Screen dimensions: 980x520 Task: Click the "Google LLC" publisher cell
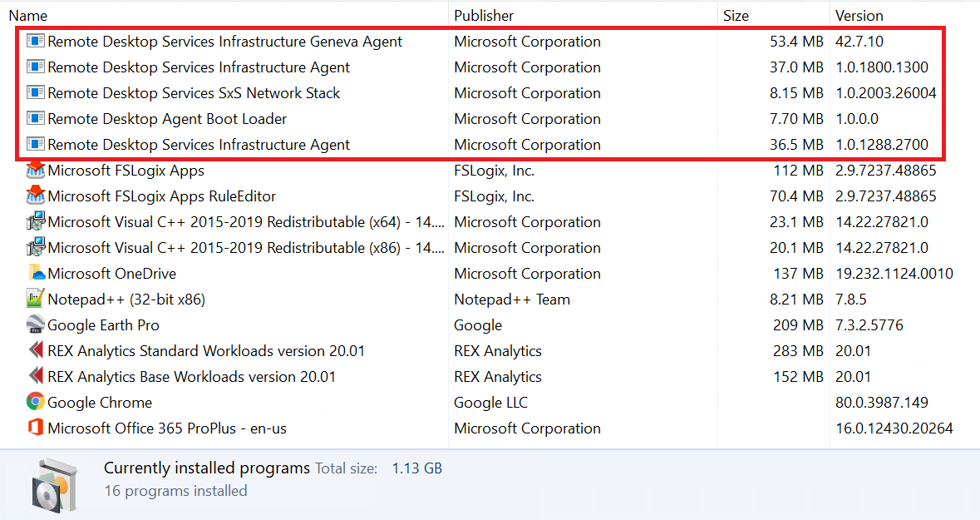490,403
